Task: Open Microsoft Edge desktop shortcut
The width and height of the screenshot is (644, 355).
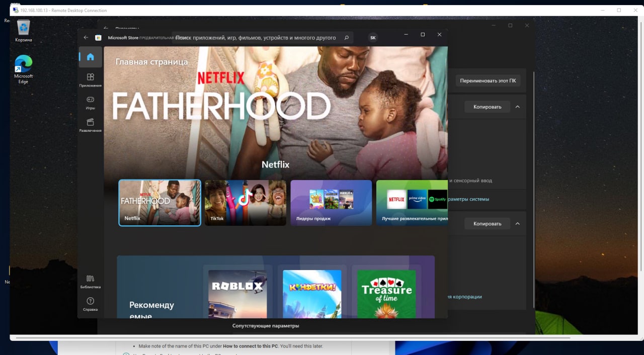Action: [23, 69]
